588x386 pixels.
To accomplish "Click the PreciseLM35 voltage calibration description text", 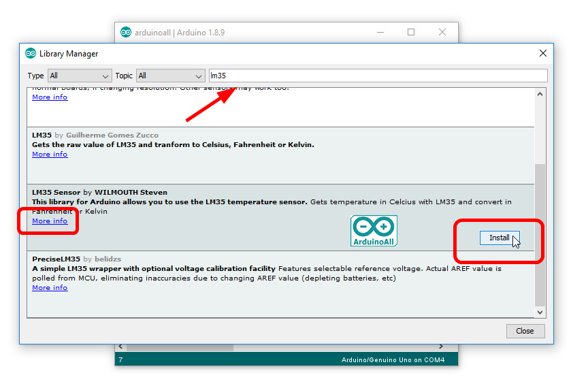I will click(x=267, y=274).
